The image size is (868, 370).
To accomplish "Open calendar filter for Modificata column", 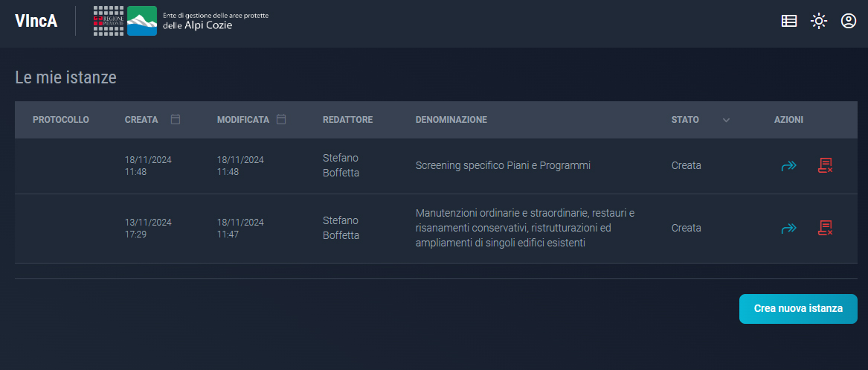I will (281, 119).
